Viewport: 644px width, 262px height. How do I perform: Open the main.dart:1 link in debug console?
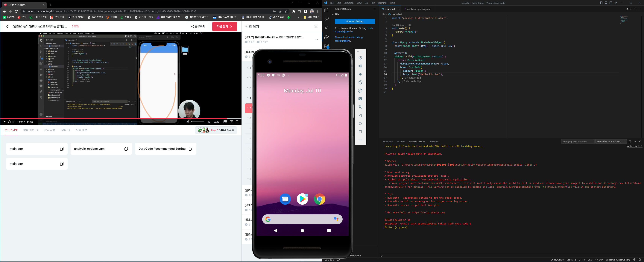point(634,146)
